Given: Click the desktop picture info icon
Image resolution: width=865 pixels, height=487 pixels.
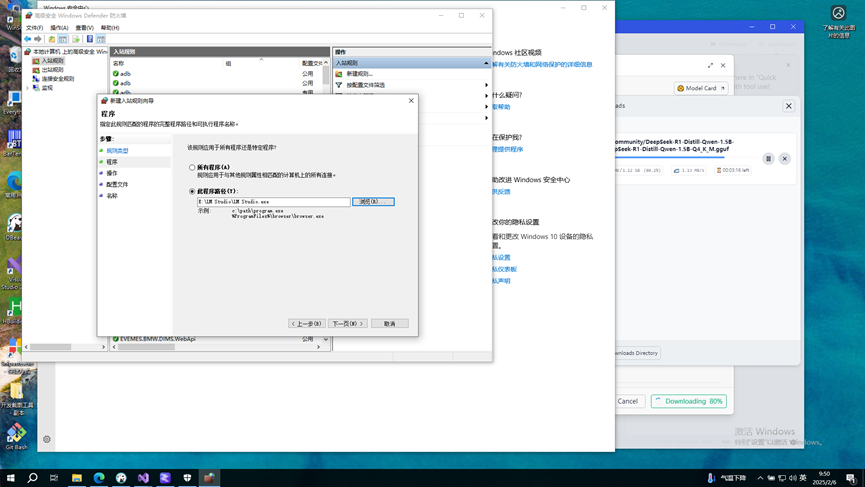Looking at the screenshot, I should click(839, 22).
